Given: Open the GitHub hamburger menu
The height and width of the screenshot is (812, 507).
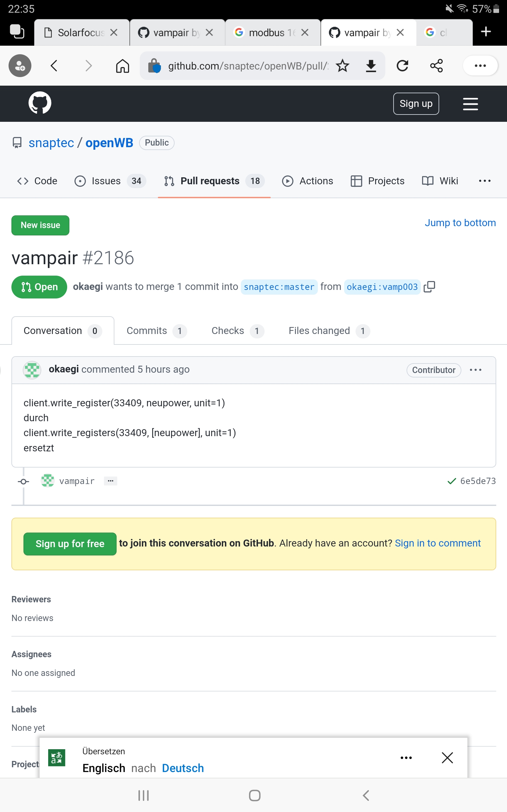Looking at the screenshot, I should pos(470,104).
